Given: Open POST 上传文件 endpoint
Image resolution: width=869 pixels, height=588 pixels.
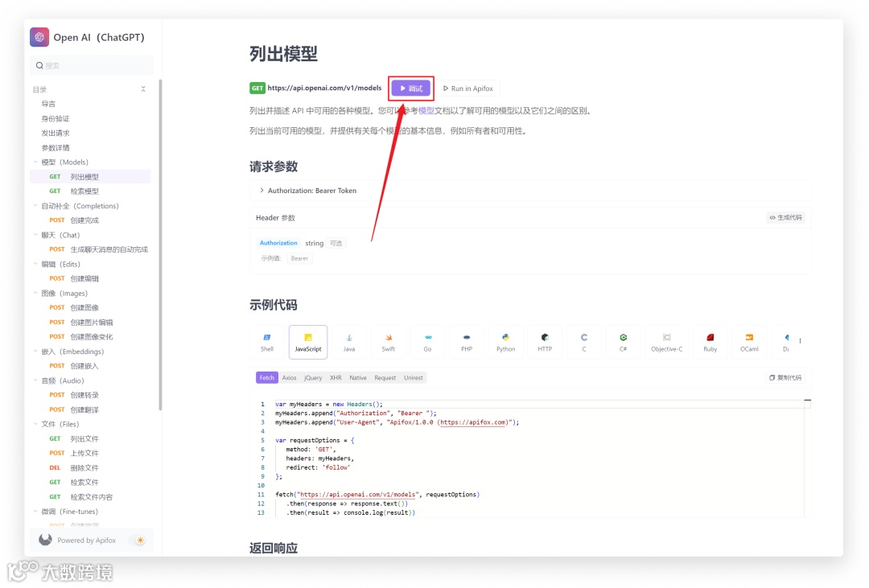Looking at the screenshot, I should pos(90,453).
